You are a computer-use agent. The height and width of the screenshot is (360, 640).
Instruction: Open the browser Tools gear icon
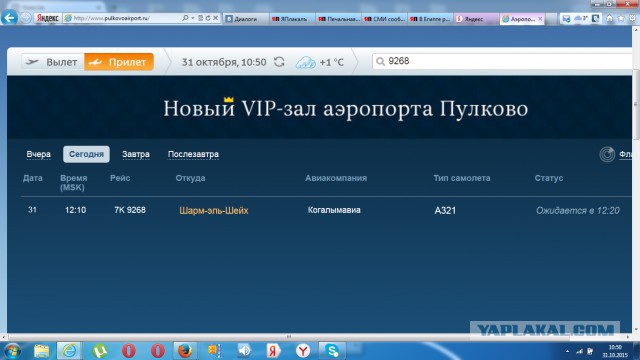[633, 18]
